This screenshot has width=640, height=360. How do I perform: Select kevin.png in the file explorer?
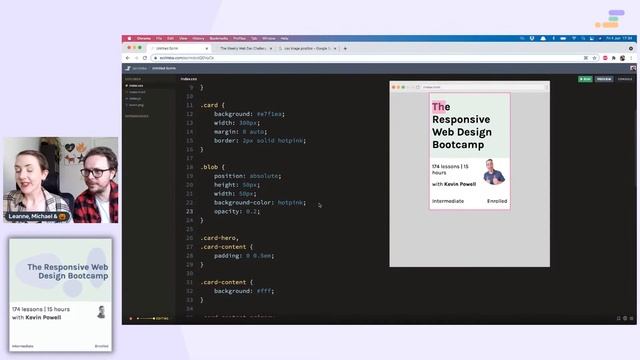click(x=136, y=105)
